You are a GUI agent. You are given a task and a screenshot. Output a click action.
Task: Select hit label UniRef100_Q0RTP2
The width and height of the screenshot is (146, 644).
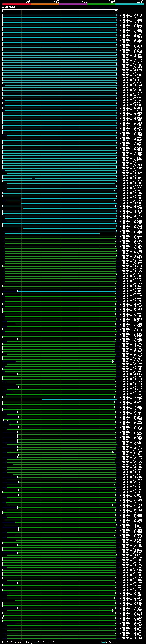click(131, 291)
